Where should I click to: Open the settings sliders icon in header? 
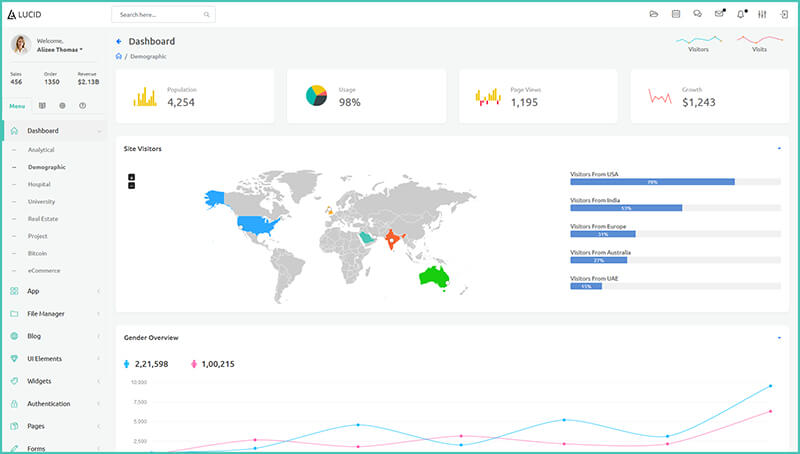pyautogui.click(x=763, y=14)
